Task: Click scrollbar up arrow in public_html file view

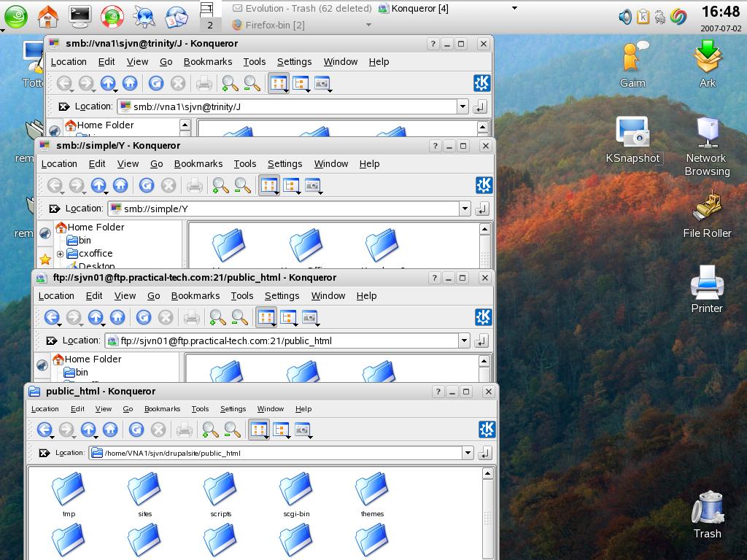Action: [x=488, y=475]
